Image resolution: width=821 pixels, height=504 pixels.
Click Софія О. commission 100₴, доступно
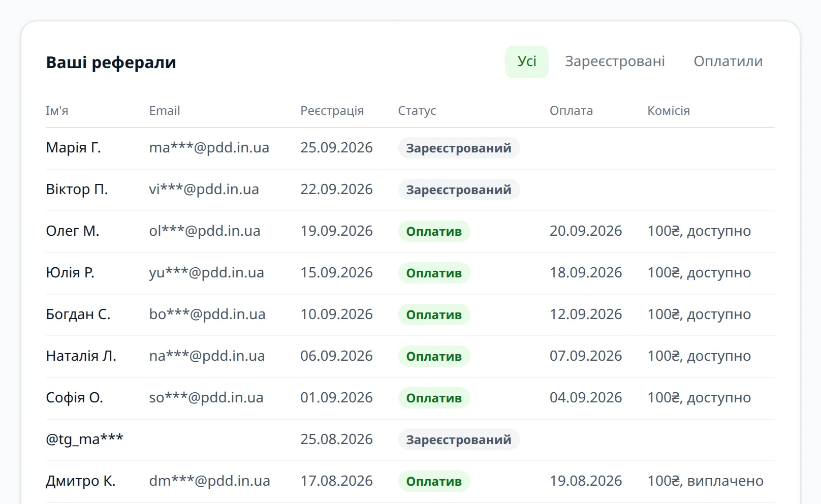click(x=699, y=398)
